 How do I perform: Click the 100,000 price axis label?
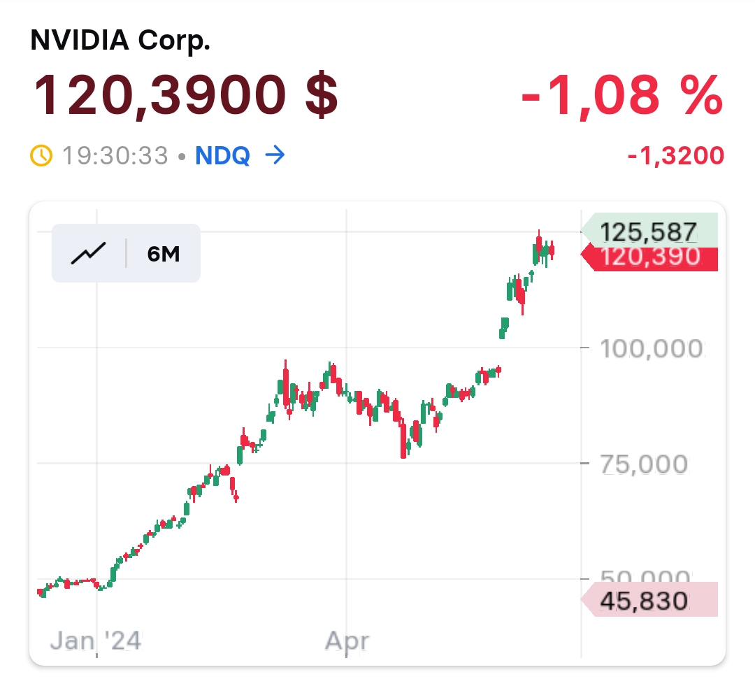point(652,348)
